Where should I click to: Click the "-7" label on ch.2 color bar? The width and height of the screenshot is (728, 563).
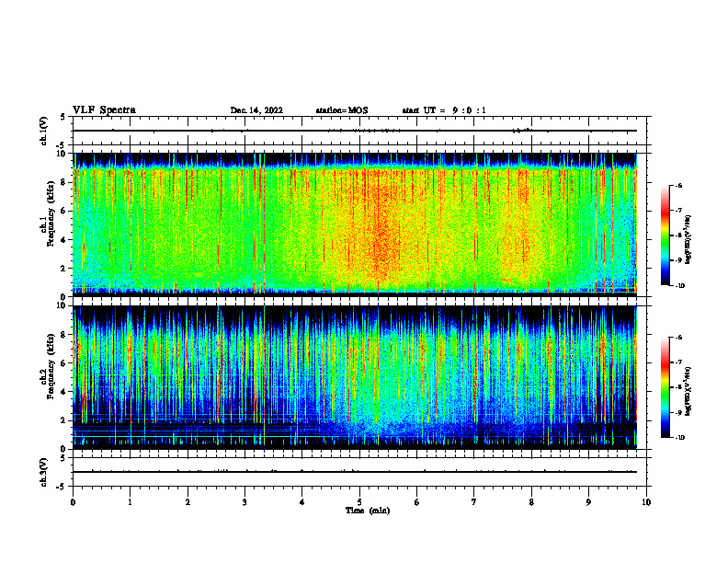678,362
